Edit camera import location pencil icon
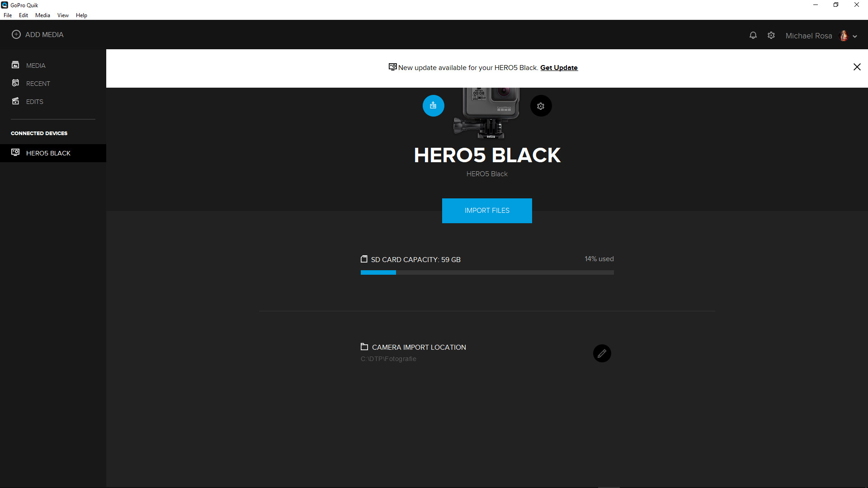Viewport: 868px width, 488px height. [602, 353]
